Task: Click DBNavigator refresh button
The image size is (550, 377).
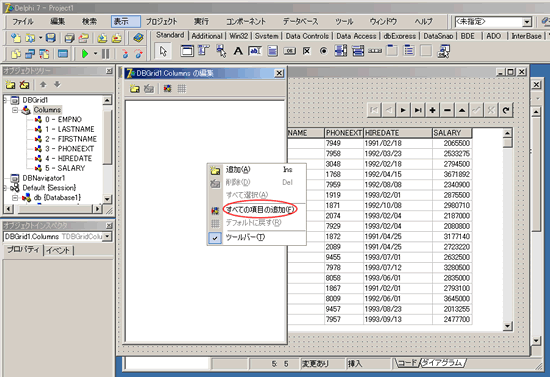Action: 506,110
